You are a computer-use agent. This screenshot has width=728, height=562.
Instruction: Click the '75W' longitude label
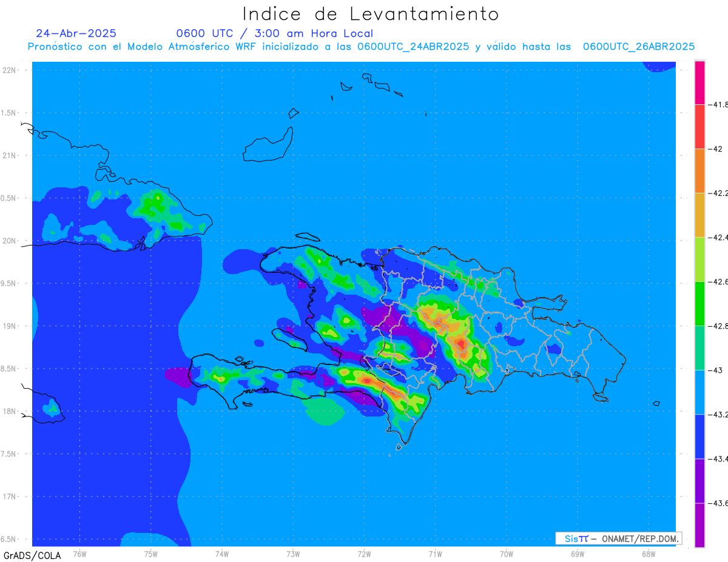(x=150, y=553)
